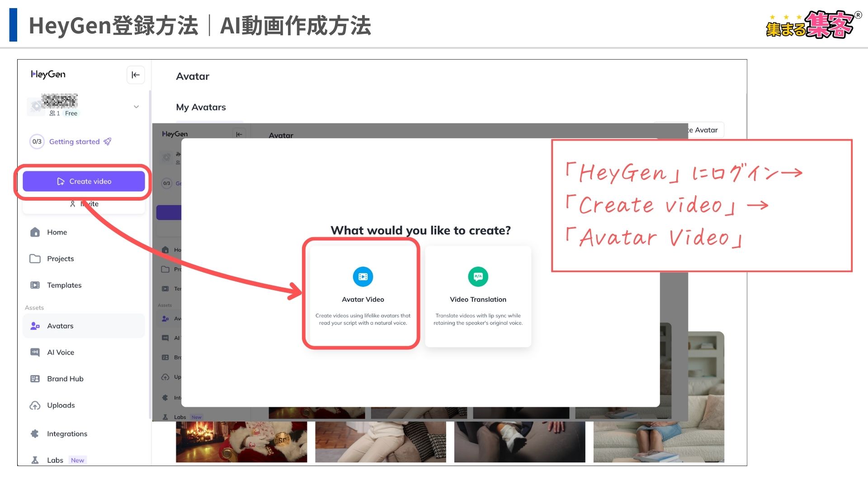The image size is (868, 488).
Task: Click the Projects folder icon
Action: pyautogui.click(x=35, y=258)
